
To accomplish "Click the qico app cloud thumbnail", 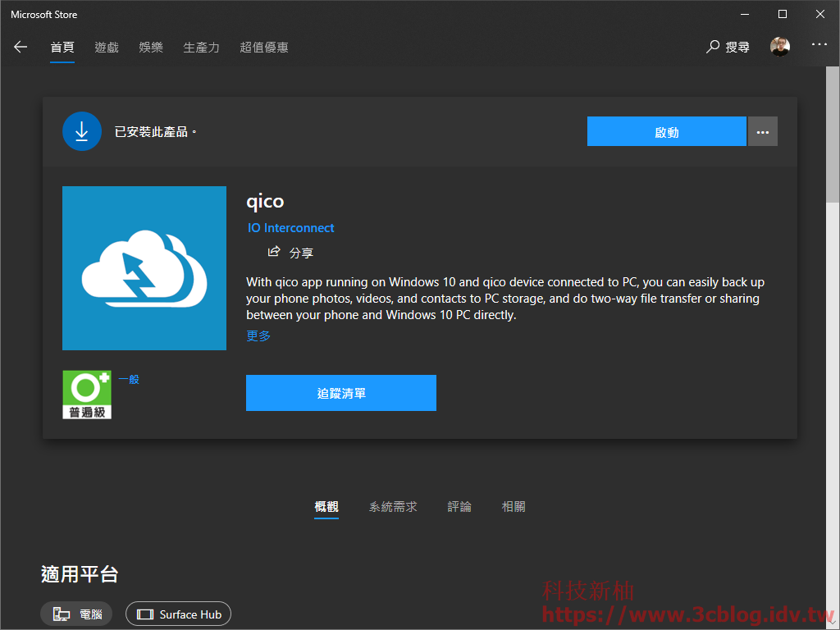I will (144, 268).
